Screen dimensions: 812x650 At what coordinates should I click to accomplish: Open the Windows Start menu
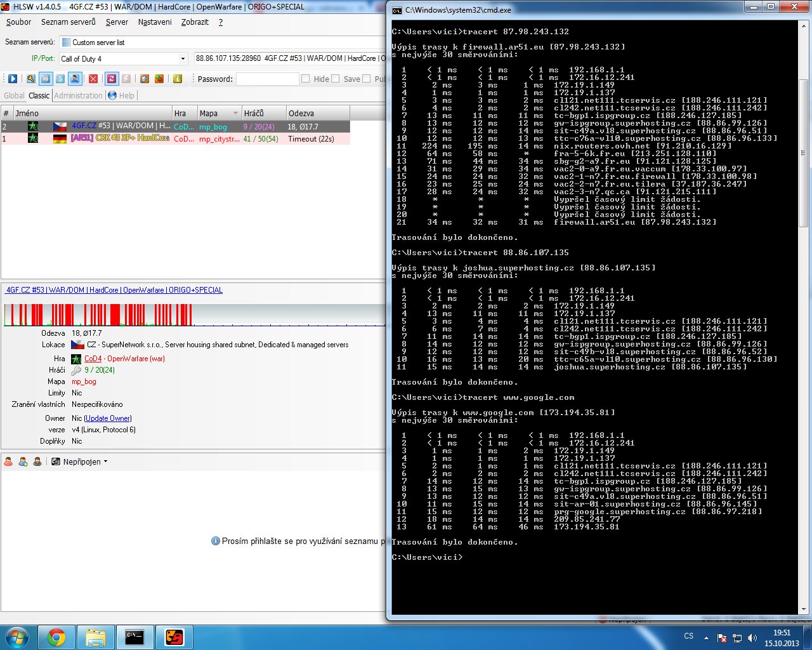point(16,637)
